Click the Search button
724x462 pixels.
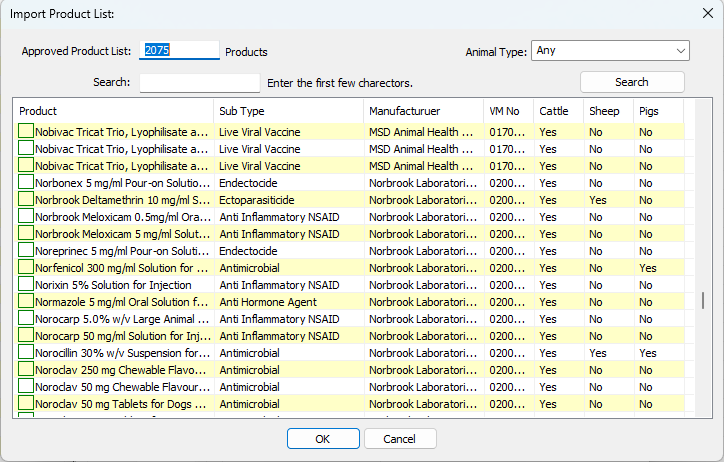pos(632,82)
